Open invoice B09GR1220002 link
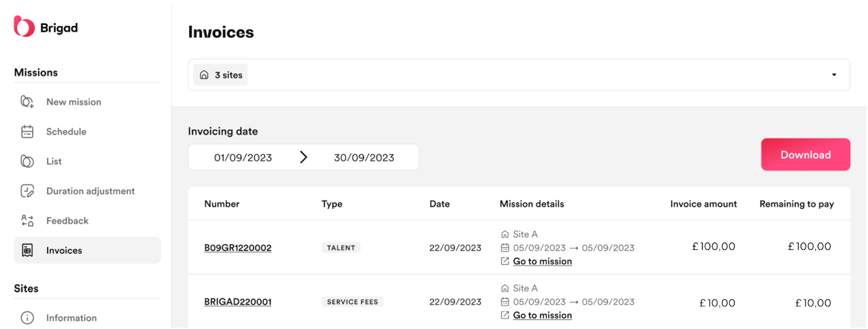The image size is (868, 329). 238,248
